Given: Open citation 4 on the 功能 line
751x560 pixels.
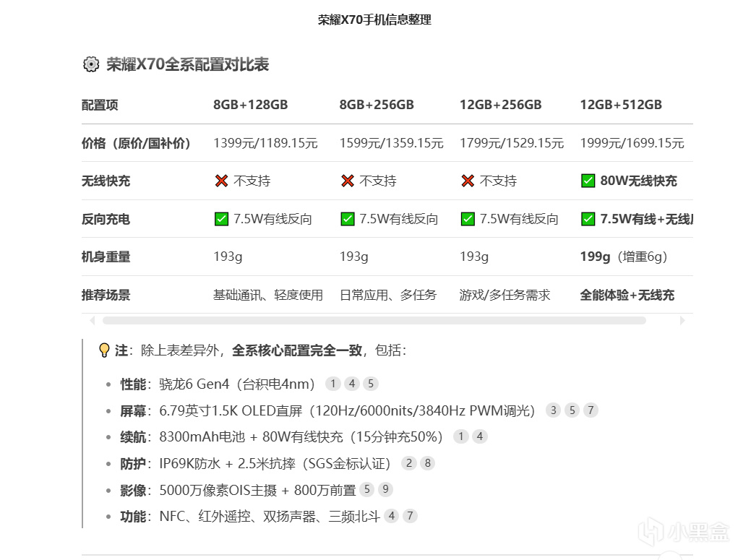Looking at the screenshot, I should point(391,516).
